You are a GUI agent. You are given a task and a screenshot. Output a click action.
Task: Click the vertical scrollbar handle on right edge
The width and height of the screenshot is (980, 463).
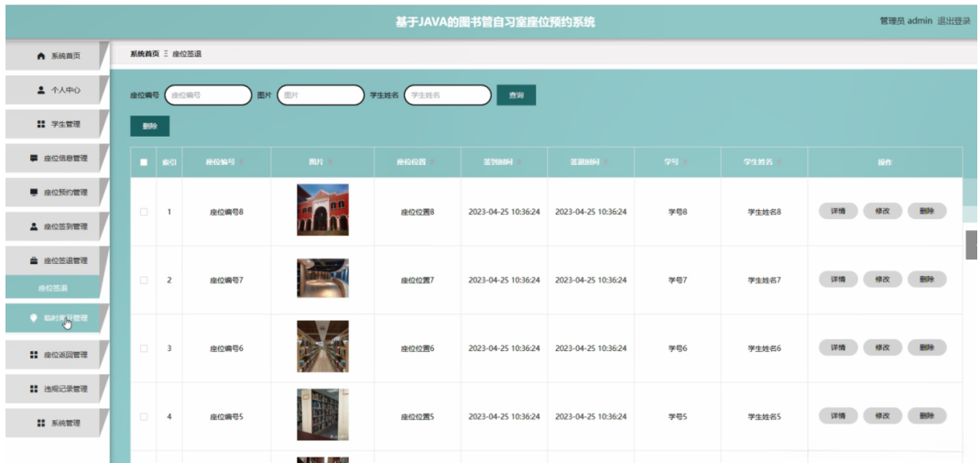971,245
